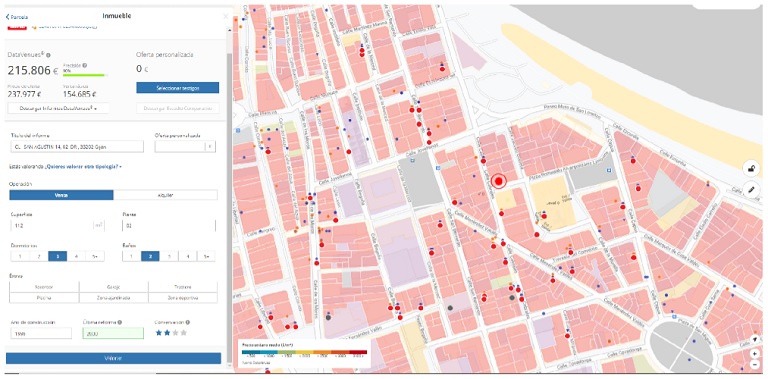768x379 pixels.
Task: Click the 154.685 € price value
Action: [x=79, y=95]
